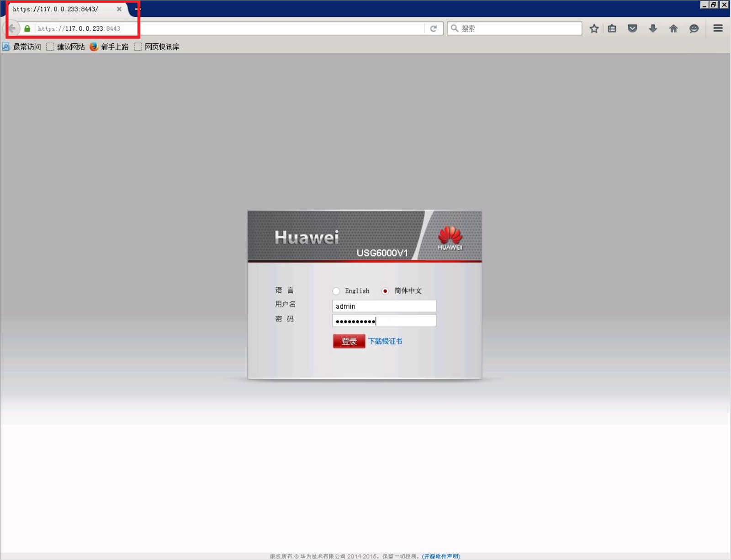Select the 简体中文 language radio button
This screenshot has width=731, height=560.
(385, 291)
